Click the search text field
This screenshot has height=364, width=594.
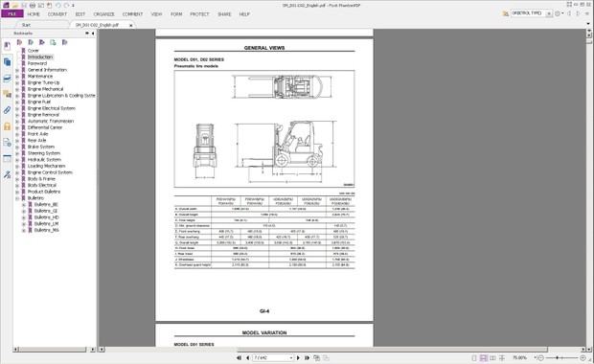click(x=528, y=13)
